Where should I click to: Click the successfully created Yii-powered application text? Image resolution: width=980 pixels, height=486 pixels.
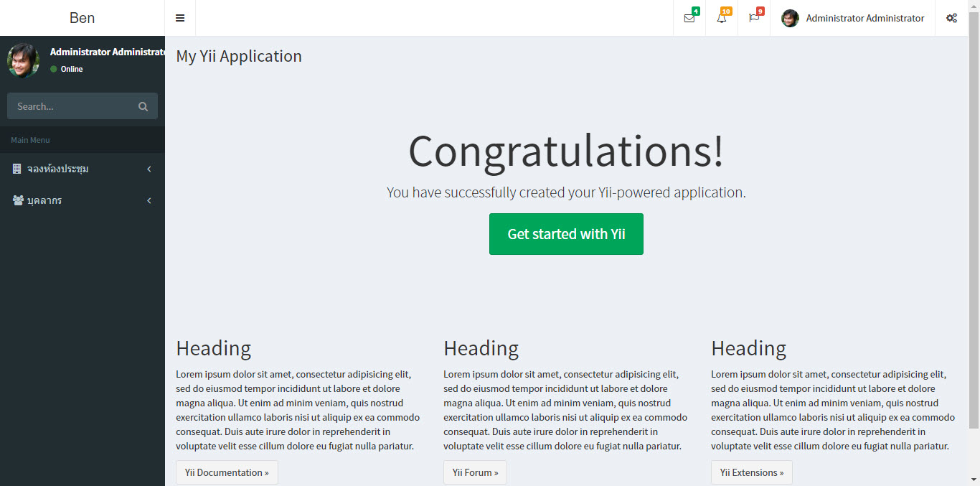(566, 192)
